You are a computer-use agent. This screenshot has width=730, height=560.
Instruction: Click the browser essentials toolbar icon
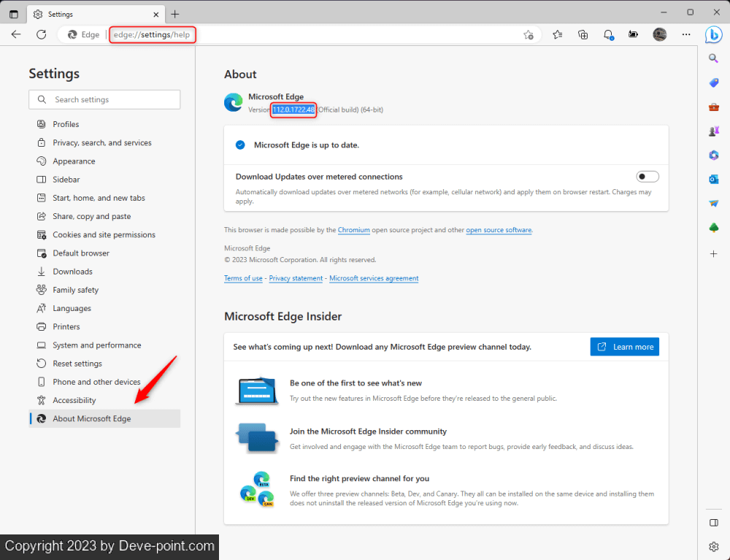click(633, 34)
